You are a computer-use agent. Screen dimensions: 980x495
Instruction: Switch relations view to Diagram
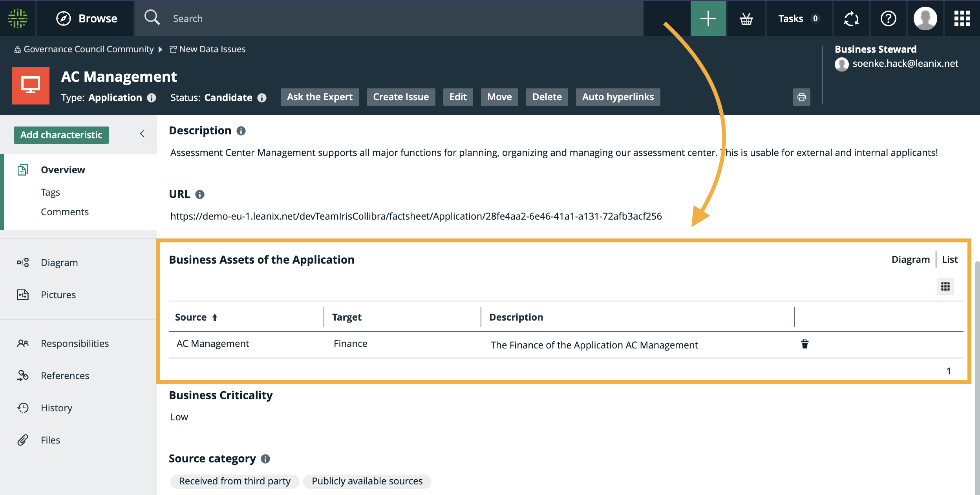tap(910, 259)
